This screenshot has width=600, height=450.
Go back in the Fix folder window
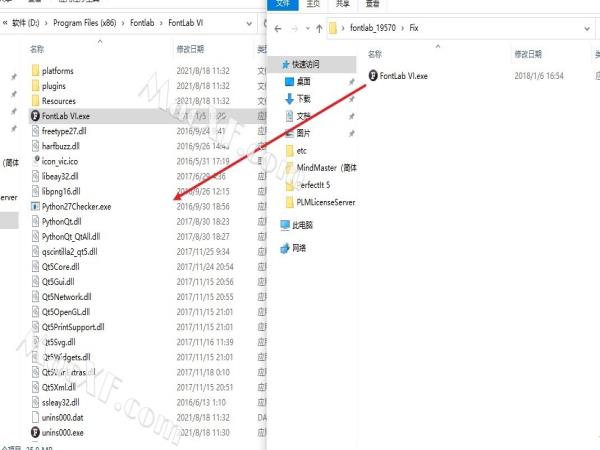pyautogui.click(x=278, y=28)
